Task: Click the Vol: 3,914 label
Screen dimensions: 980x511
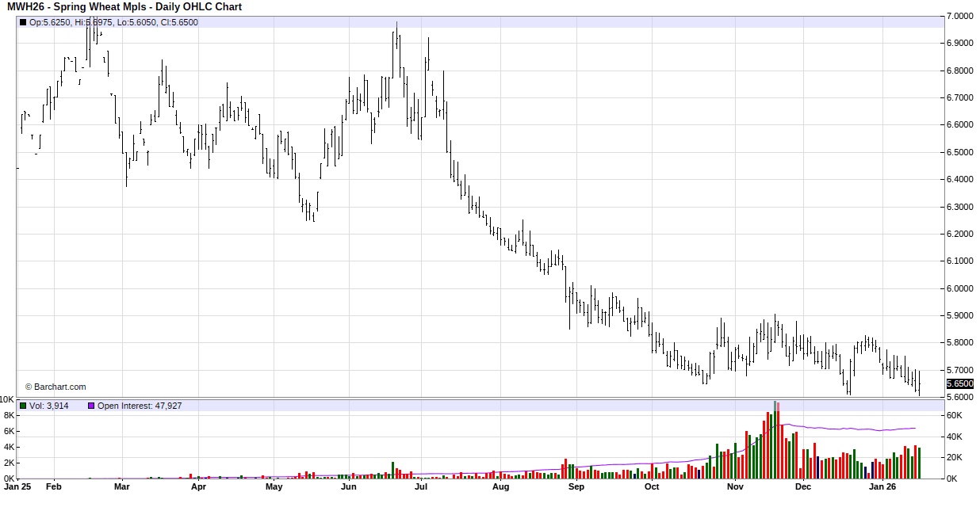Action: 49,406
